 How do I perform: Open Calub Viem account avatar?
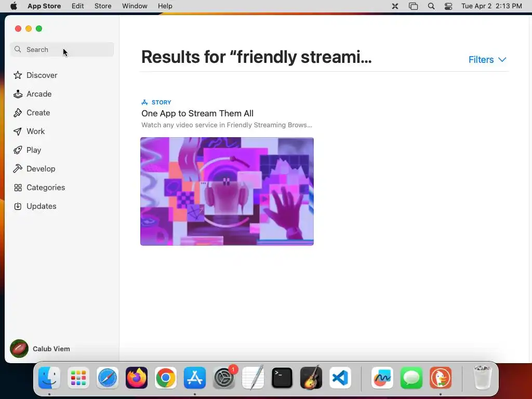coord(19,349)
